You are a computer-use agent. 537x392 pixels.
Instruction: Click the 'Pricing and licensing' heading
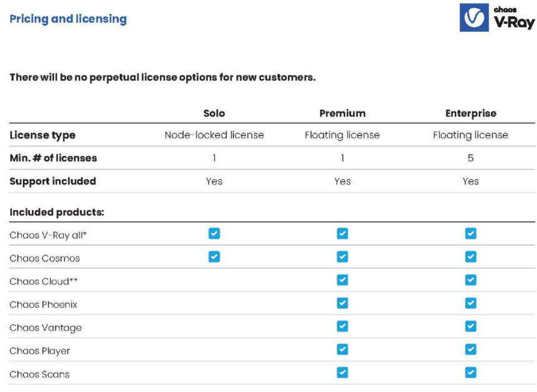(x=68, y=19)
